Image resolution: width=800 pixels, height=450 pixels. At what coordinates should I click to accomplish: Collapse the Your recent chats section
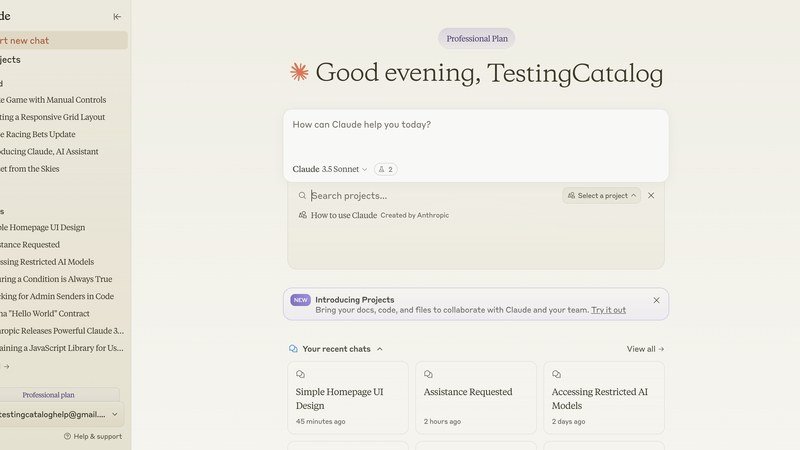coord(380,349)
